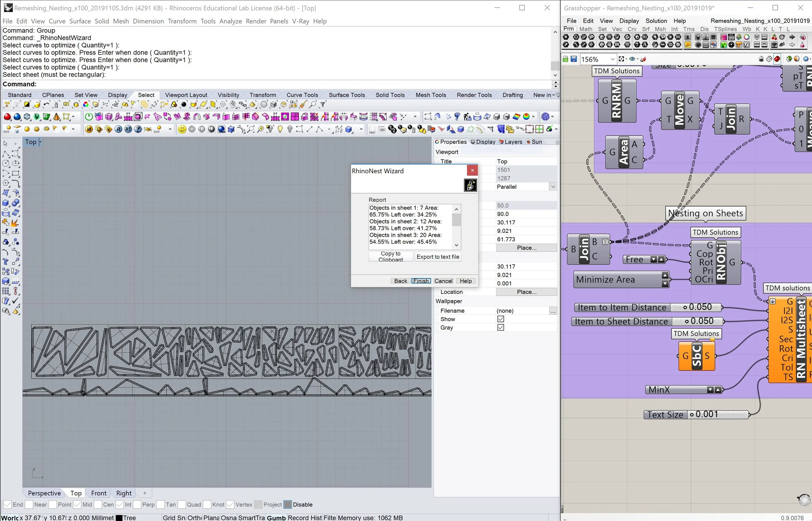812x521 pixels.
Task: Select the Box solid tool
Action: 6,203
